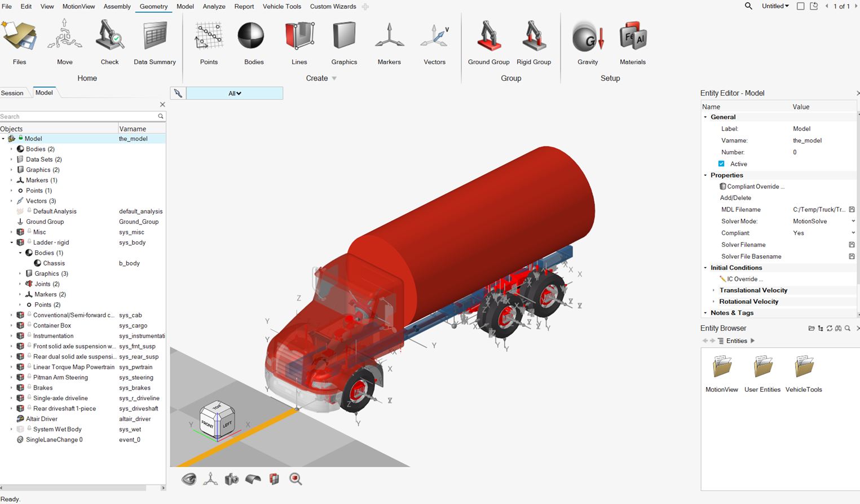Open the MotionView menu

point(78,6)
